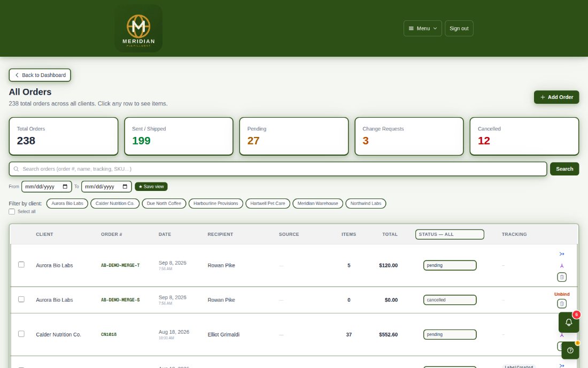Image resolution: width=588 pixels, height=368 pixels.
Task: Click the Sign out button
Action: 459,28
